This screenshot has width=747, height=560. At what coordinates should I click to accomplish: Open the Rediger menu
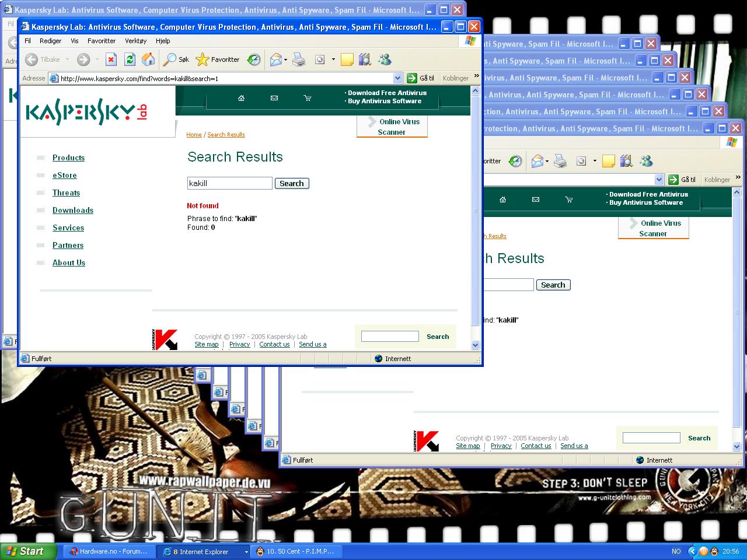pyautogui.click(x=50, y=41)
